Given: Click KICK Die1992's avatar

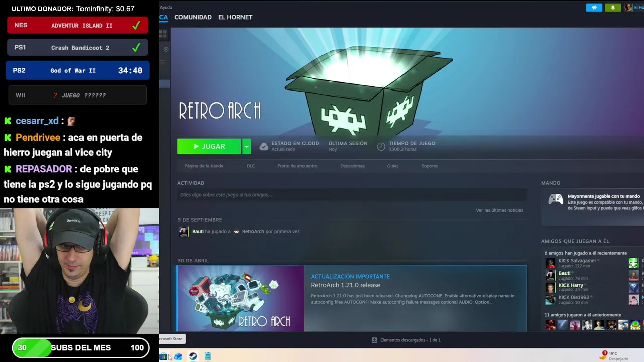Looking at the screenshot, I should point(551,299).
